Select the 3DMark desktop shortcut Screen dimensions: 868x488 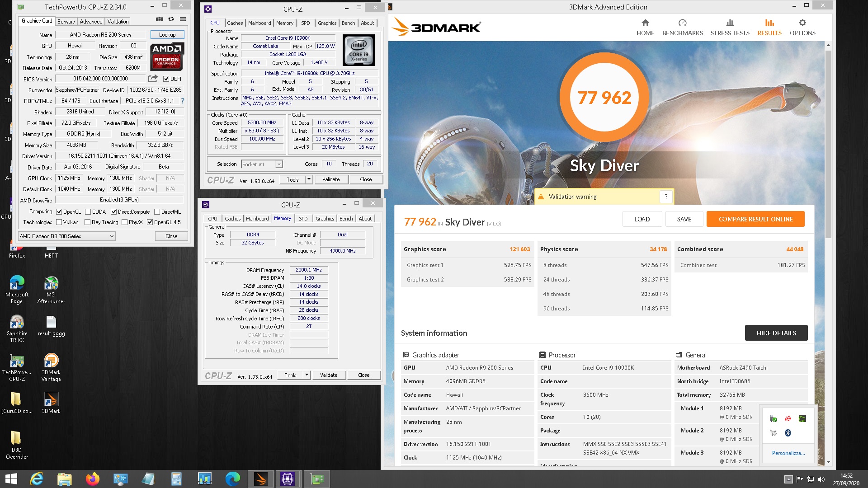tap(51, 403)
